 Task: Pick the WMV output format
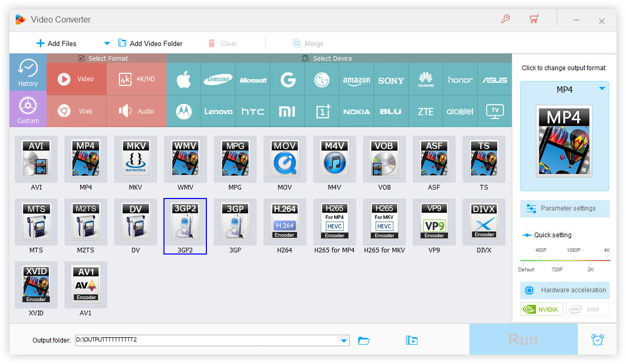[x=185, y=159]
